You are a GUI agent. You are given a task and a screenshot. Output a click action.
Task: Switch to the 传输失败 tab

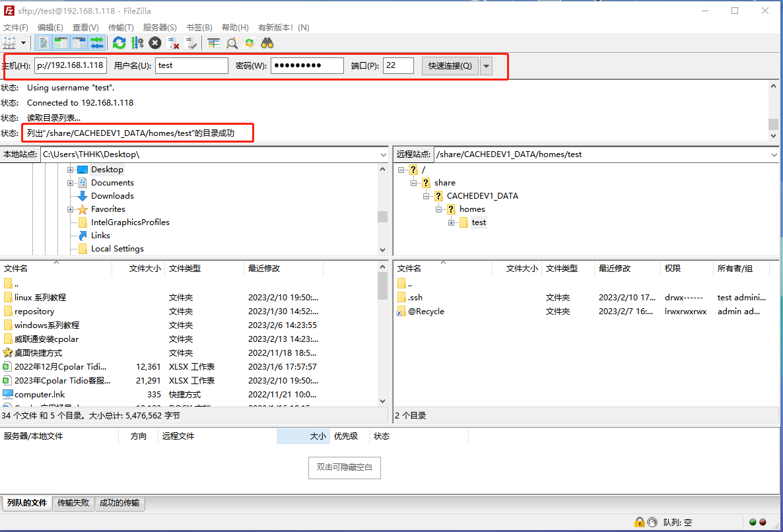73,503
